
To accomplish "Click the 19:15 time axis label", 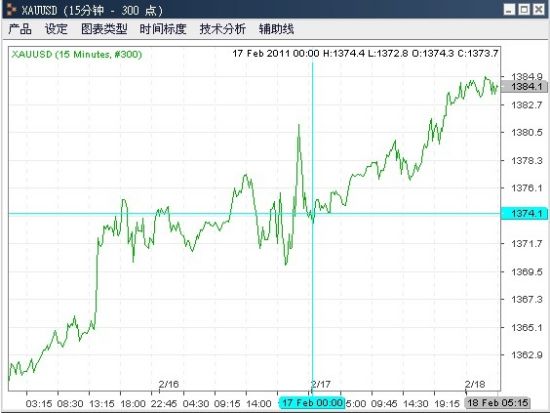I will point(447,404).
